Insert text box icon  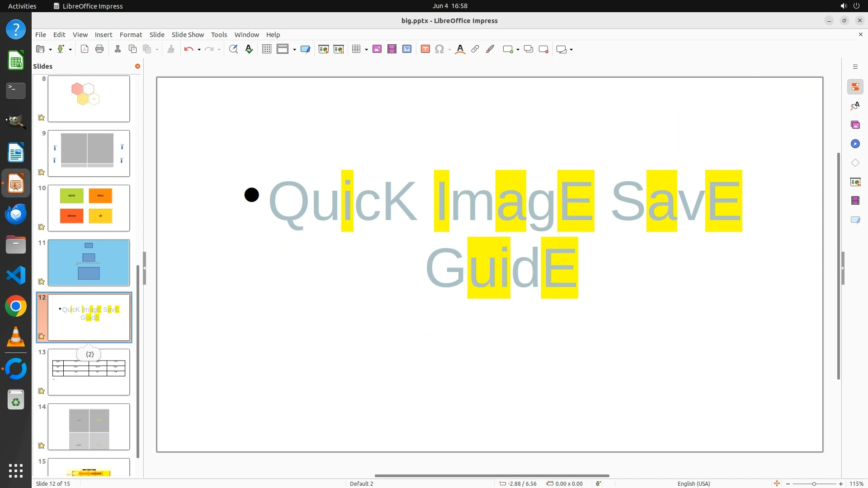425,49
